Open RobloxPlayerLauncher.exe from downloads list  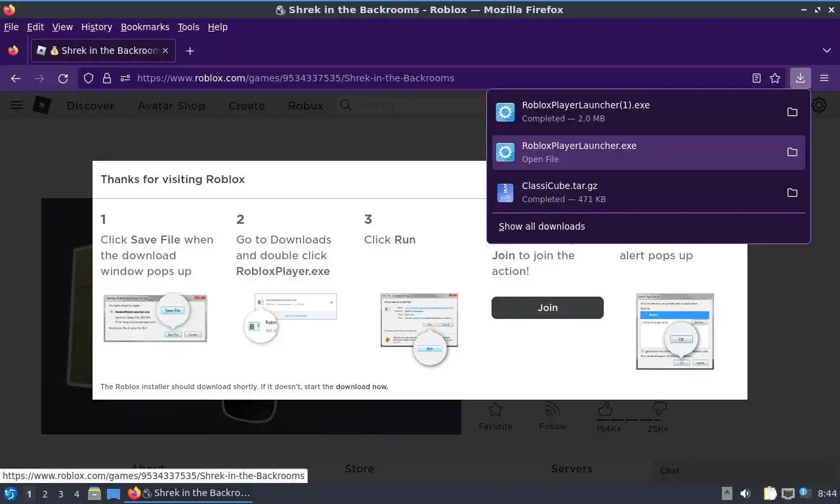pyautogui.click(x=648, y=152)
